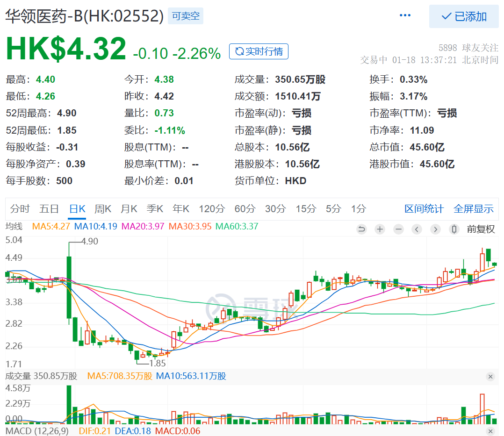Switch to 1分 interval tab
The height and width of the screenshot is (436, 504).
[359, 209]
